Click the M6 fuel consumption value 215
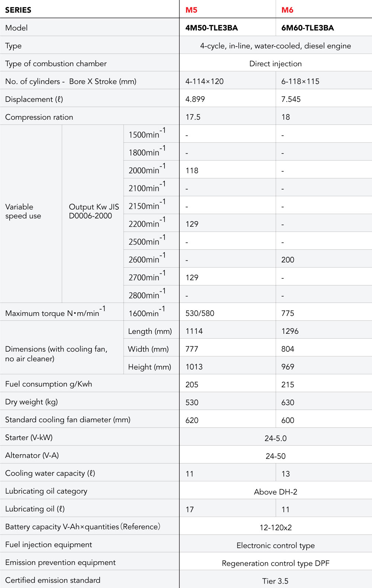This screenshot has width=372, height=588. pyautogui.click(x=288, y=385)
